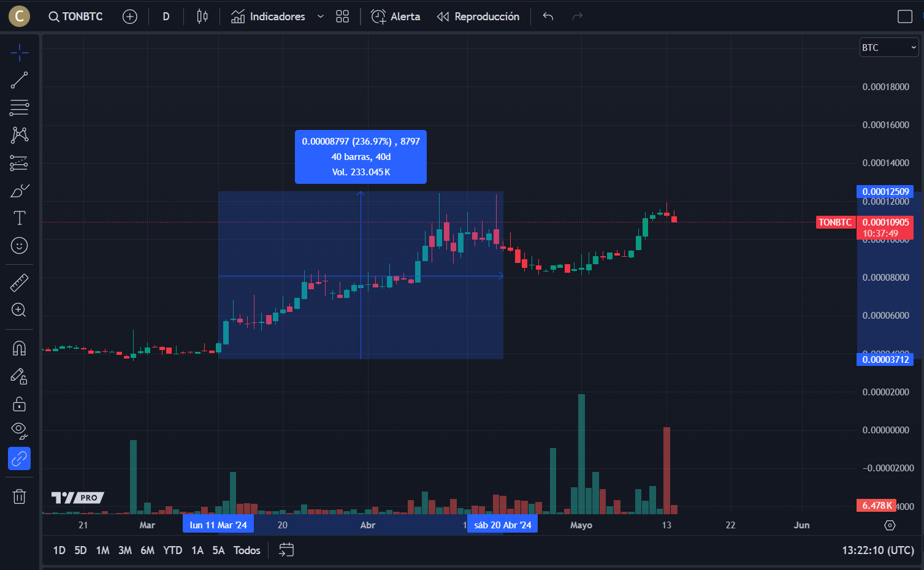Select the 1D time range

[x=59, y=550]
